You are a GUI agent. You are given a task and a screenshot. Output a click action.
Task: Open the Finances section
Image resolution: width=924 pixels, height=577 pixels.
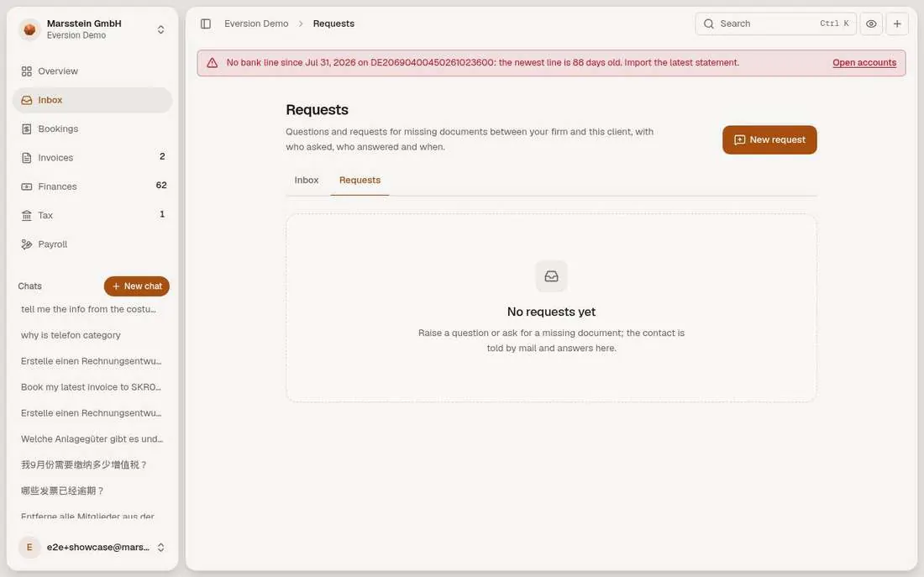(92, 186)
